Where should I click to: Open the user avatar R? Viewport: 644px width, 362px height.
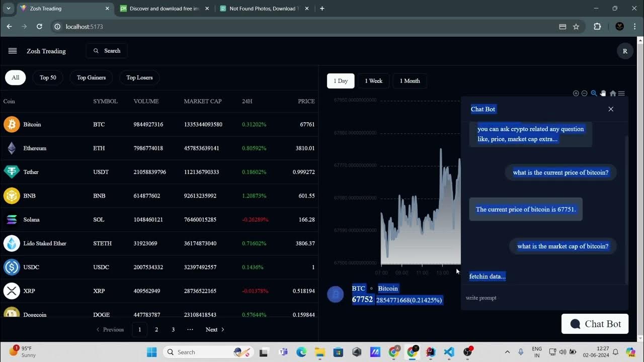[625, 51]
